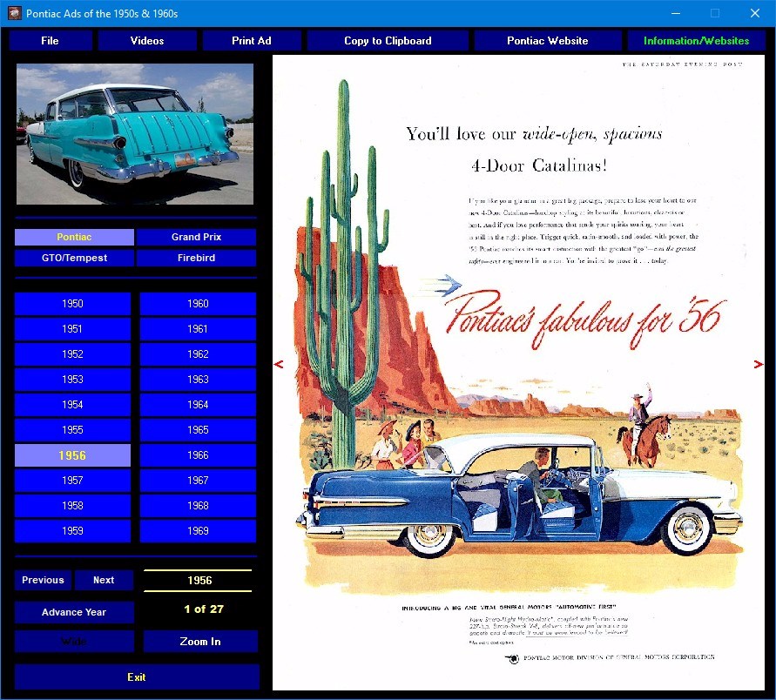The height and width of the screenshot is (700, 776).
Task: Select year 1962
Action: [x=198, y=354]
